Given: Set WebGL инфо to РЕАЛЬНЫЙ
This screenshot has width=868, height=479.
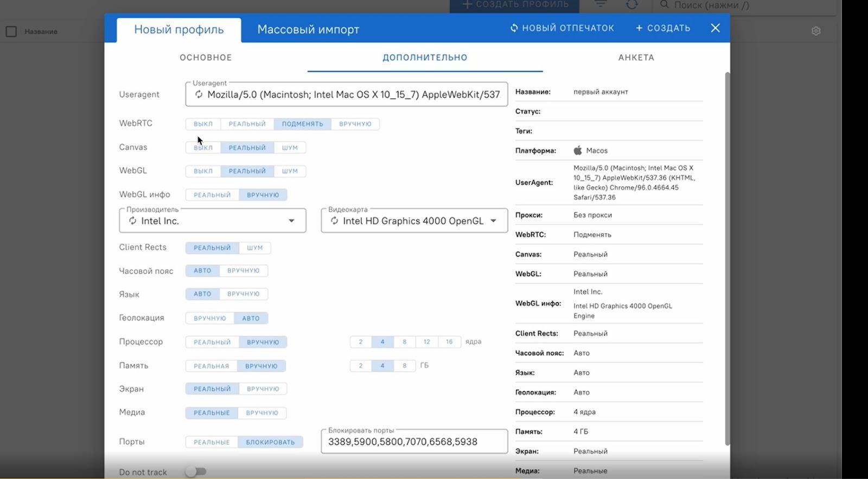Looking at the screenshot, I should 212,195.
